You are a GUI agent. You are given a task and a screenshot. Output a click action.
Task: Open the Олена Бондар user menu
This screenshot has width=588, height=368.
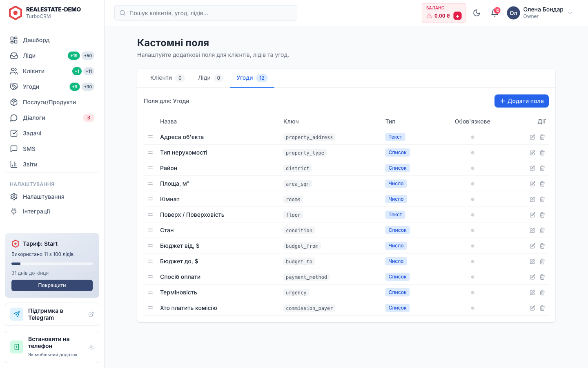[540, 13]
